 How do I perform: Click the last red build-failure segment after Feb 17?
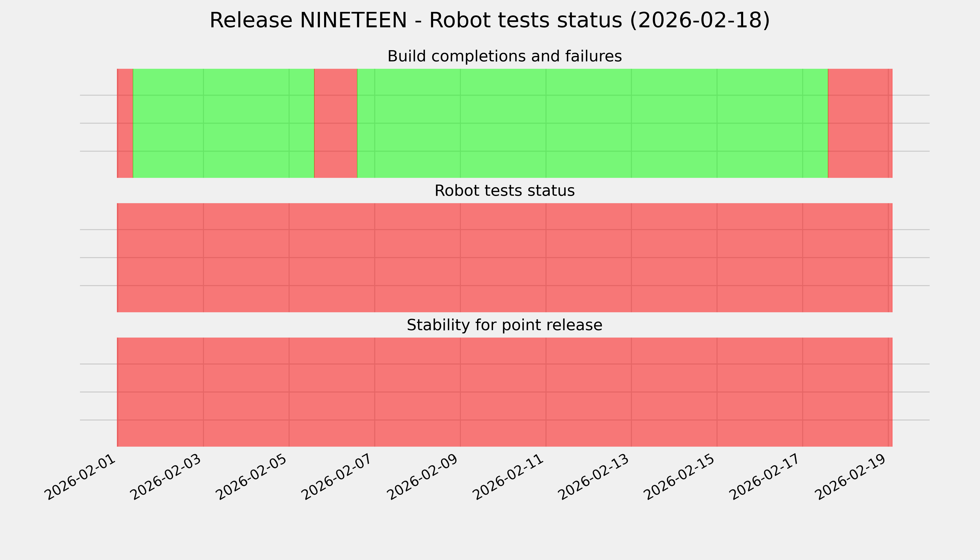(x=860, y=123)
